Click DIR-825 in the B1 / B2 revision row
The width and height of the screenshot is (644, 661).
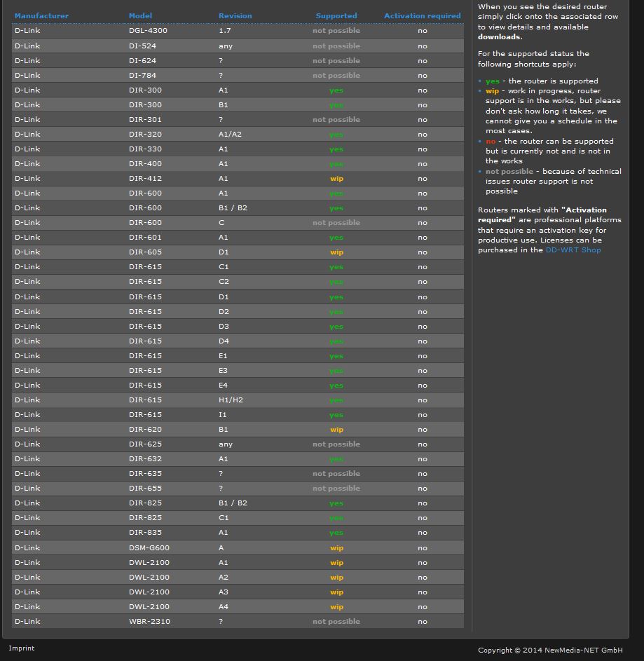pos(145,503)
